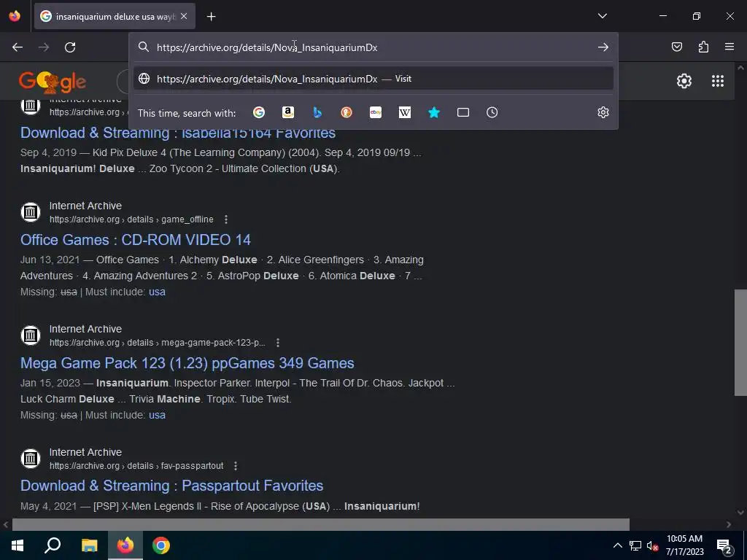Image resolution: width=747 pixels, height=560 pixels.
Task: Click the Google logo
Action: pos(53,82)
